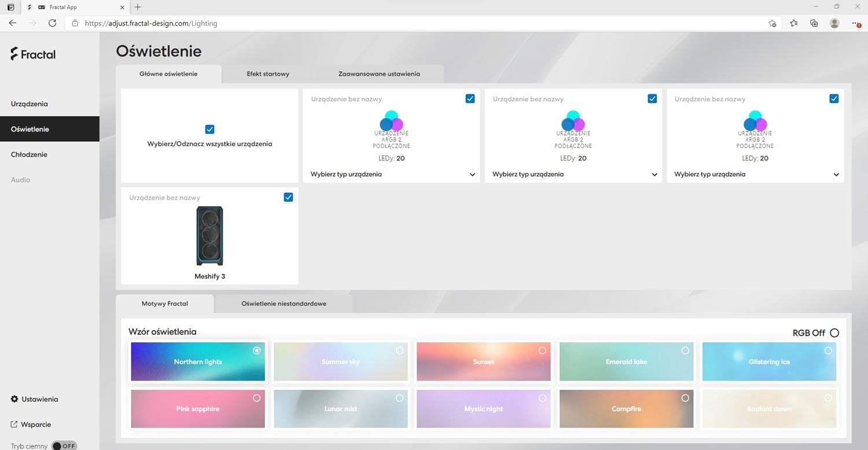Click the browser back arrow

13,23
